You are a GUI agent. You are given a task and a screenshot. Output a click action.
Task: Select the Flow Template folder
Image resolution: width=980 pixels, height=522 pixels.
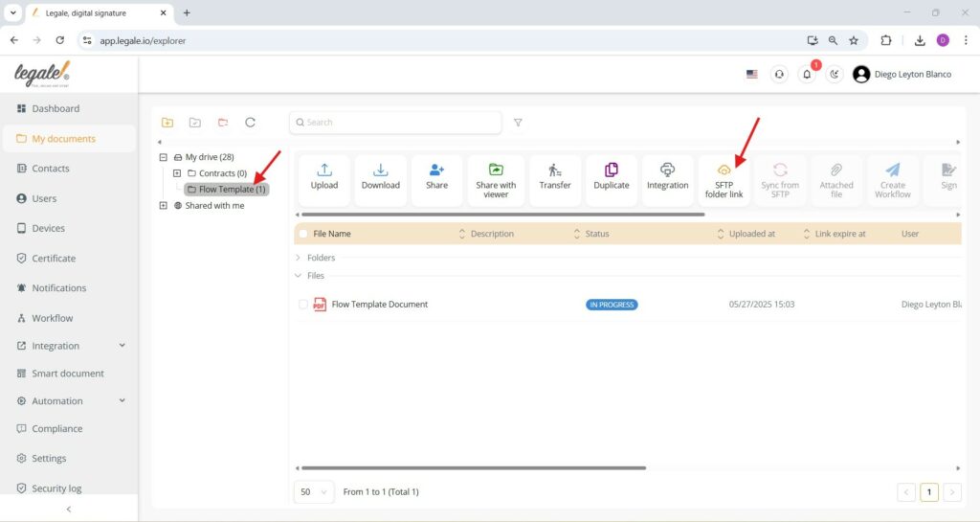[x=226, y=190]
